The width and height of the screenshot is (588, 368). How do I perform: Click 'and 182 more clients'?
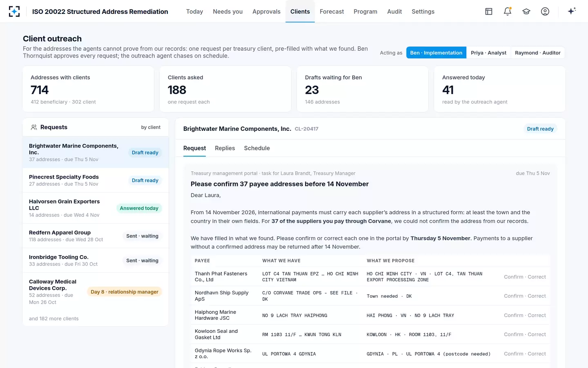tap(53, 319)
